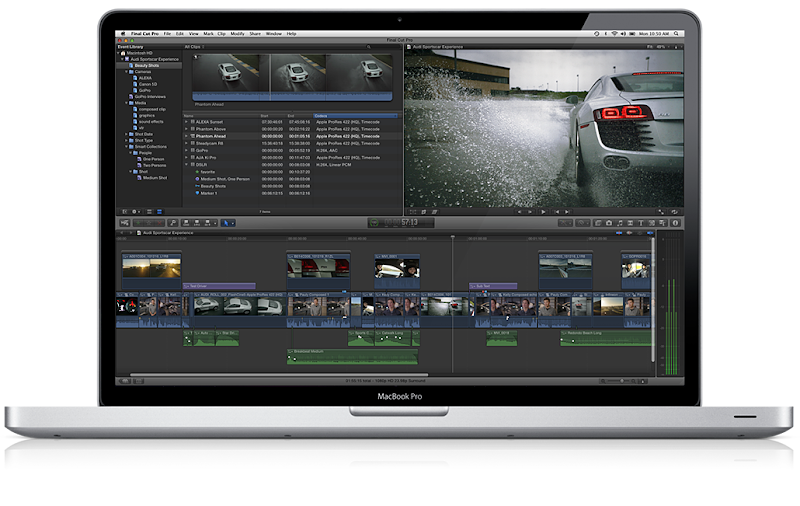
Task: Click the timecode display dashboard
Action: [401, 222]
